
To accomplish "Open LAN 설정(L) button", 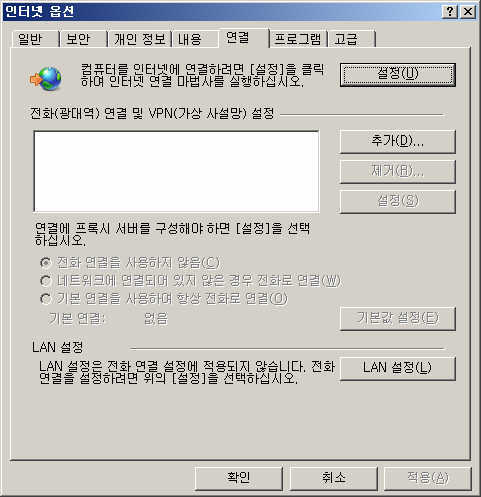I will [398, 368].
